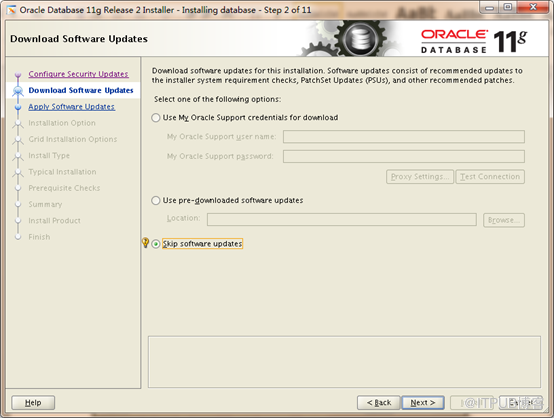Viewport: 554px width, 418px height.
Task: Click the Browse button for location
Action: [504, 220]
